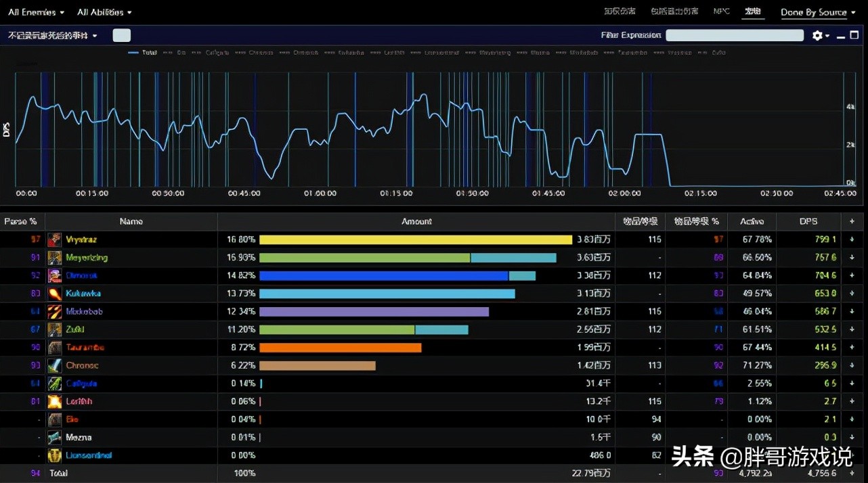The height and width of the screenshot is (483, 868).
Task: Open the All Enemies dropdown
Action: pyautogui.click(x=37, y=12)
